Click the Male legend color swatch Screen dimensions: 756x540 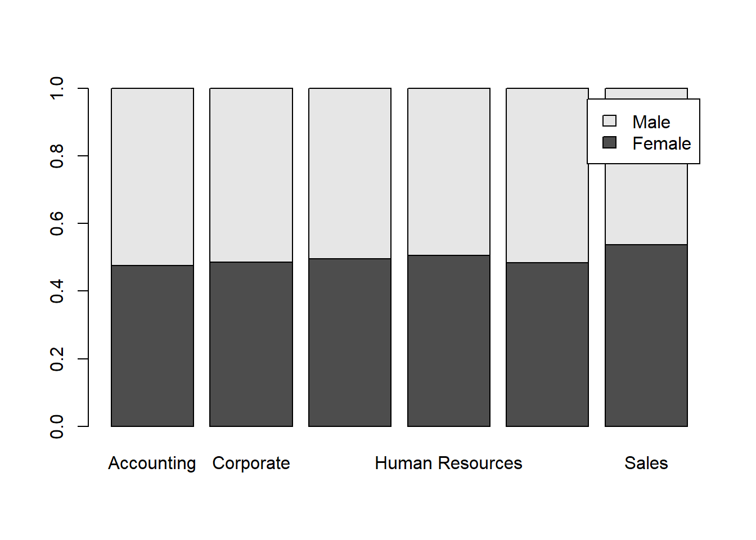coord(609,121)
